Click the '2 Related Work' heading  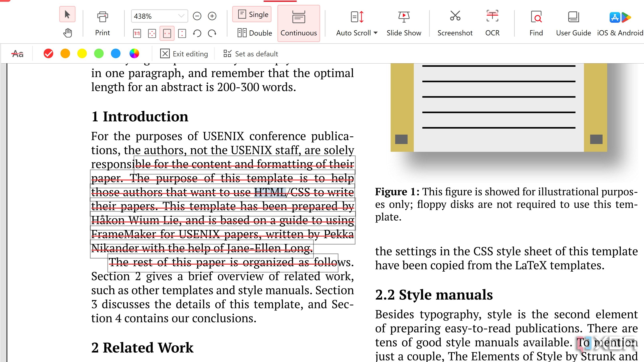point(142,348)
